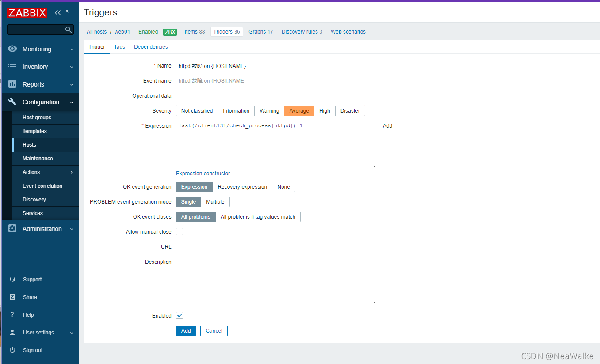Image resolution: width=600 pixels, height=364 pixels.
Task: Expand the Inventory menu
Action: [72, 67]
